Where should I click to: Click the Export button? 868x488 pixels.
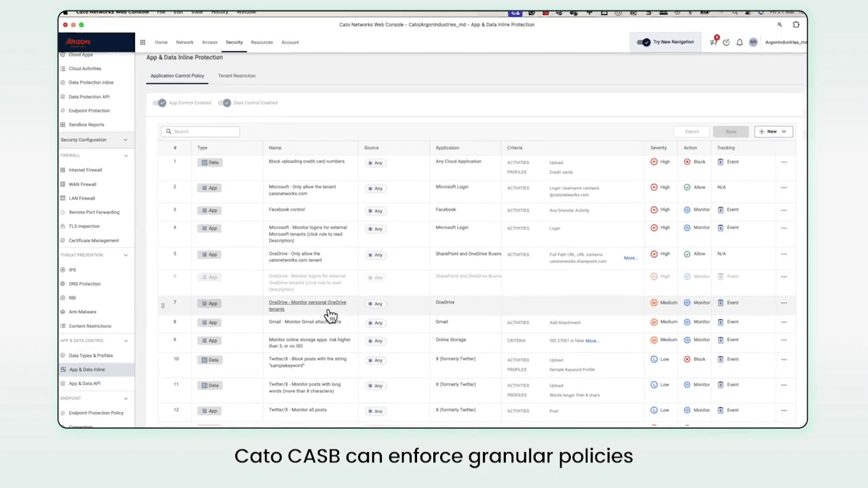692,131
